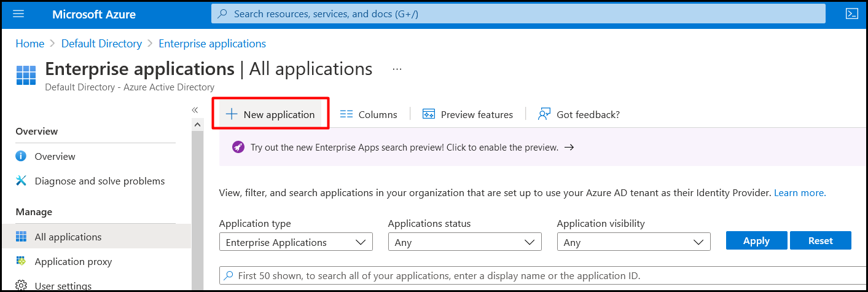This screenshot has height=292, width=868.
Task: Click Enterprise applications breadcrumb
Action: (x=212, y=44)
